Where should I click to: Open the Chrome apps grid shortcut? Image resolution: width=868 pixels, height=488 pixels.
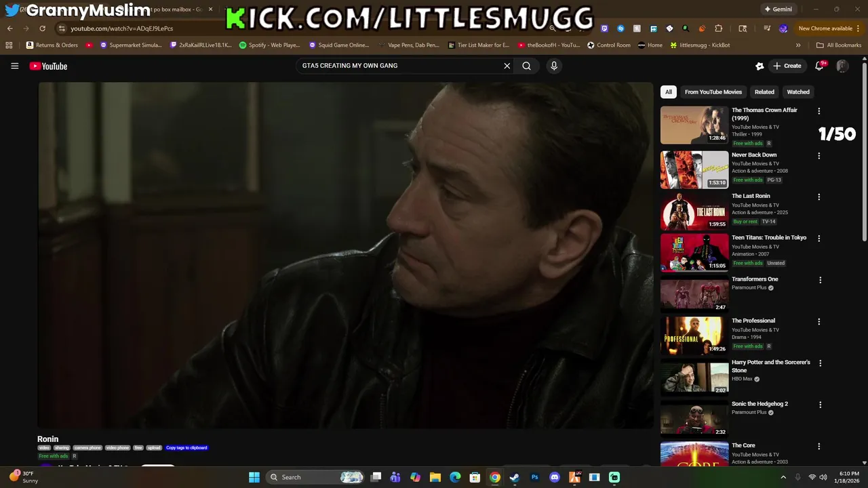[9, 45]
